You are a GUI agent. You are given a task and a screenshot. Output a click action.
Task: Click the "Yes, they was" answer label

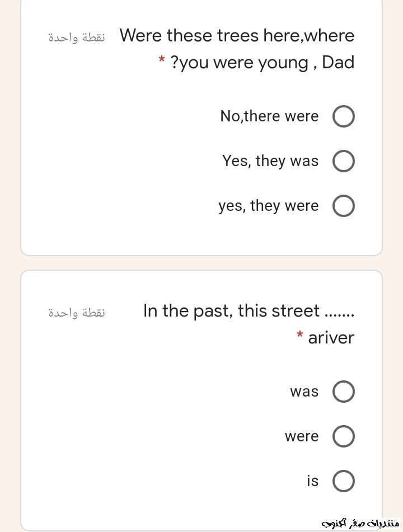[270, 161]
